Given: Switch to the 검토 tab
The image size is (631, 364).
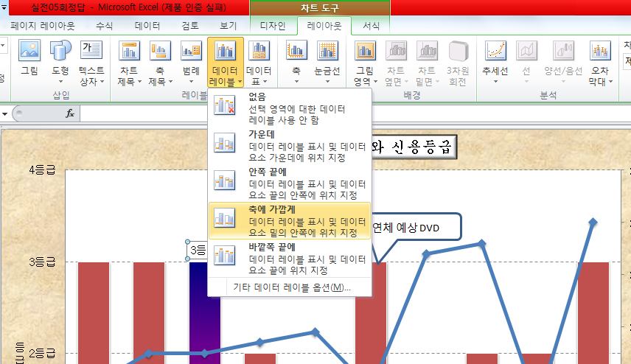Looking at the screenshot, I should pos(190,26).
